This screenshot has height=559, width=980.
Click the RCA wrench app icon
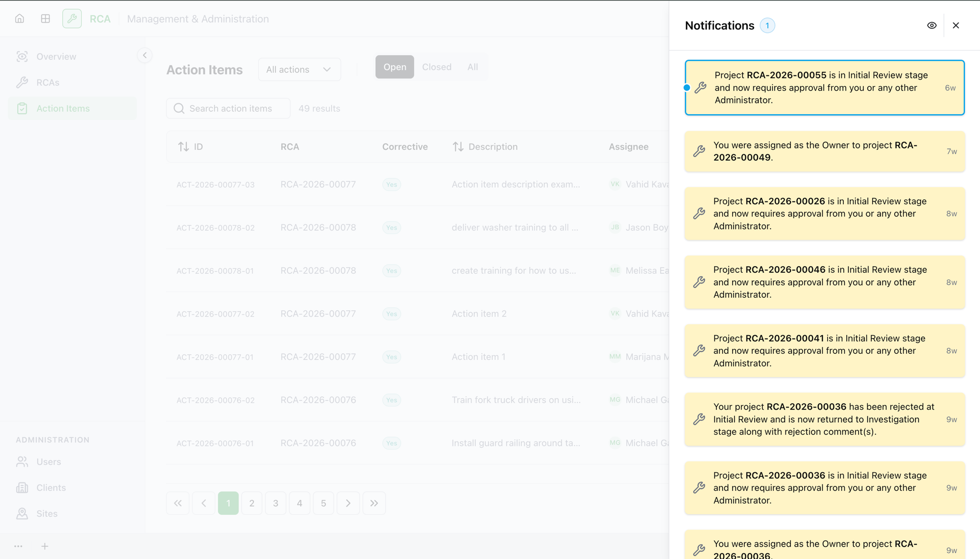pyautogui.click(x=72, y=19)
